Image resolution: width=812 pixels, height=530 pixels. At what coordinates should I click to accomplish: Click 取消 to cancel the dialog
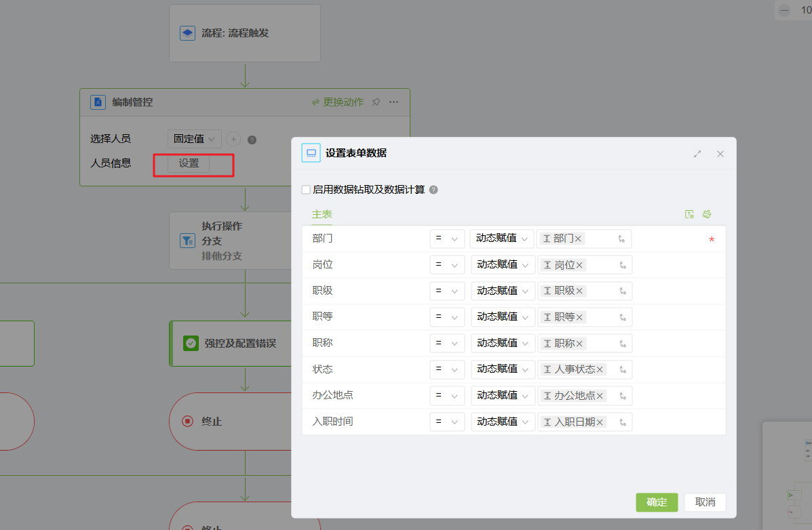705,502
